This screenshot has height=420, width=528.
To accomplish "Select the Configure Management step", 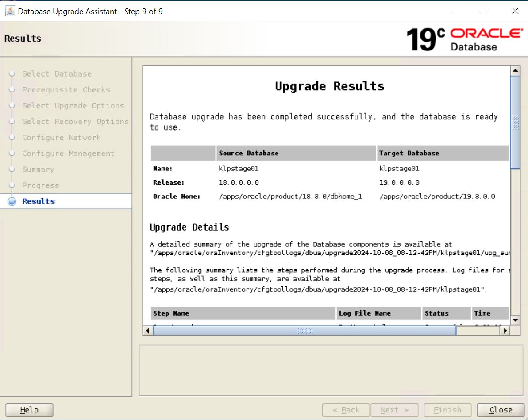I will pos(68,153).
